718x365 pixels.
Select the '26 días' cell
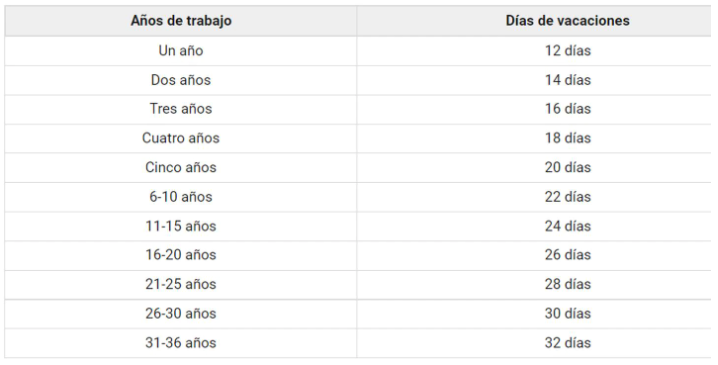point(567,255)
